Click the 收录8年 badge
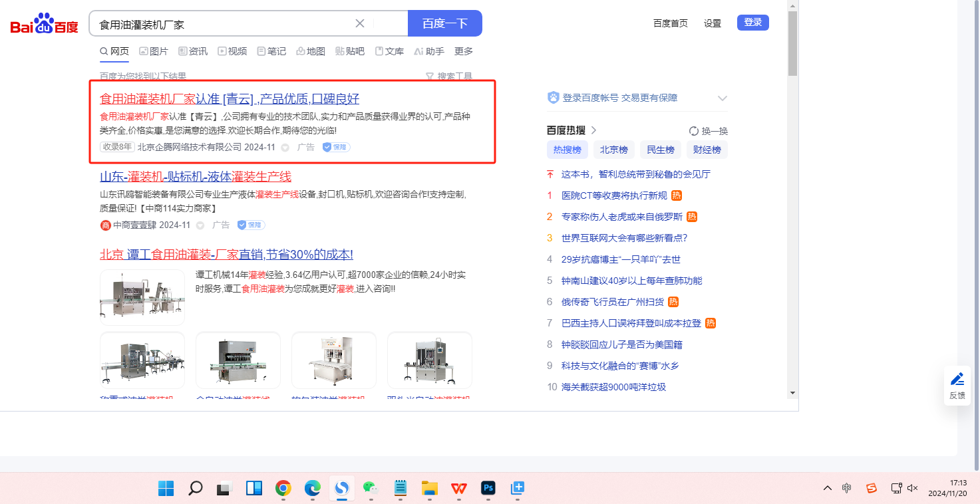The width and height of the screenshot is (980, 504). pyautogui.click(x=117, y=147)
